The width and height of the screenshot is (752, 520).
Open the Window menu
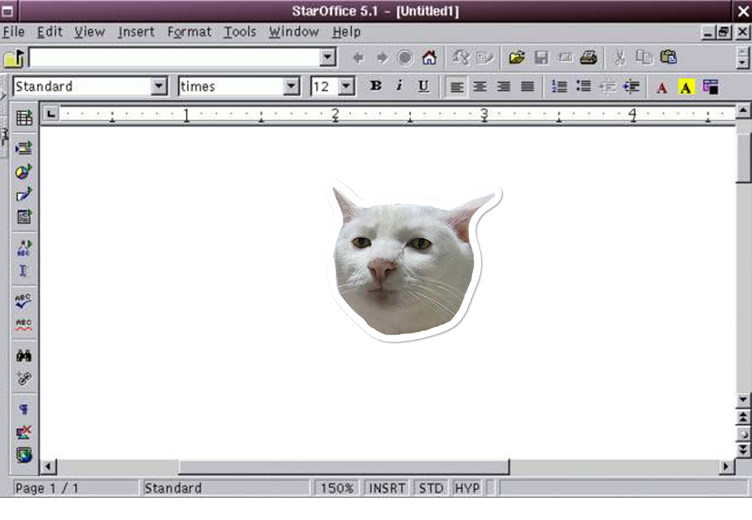(294, 32)
